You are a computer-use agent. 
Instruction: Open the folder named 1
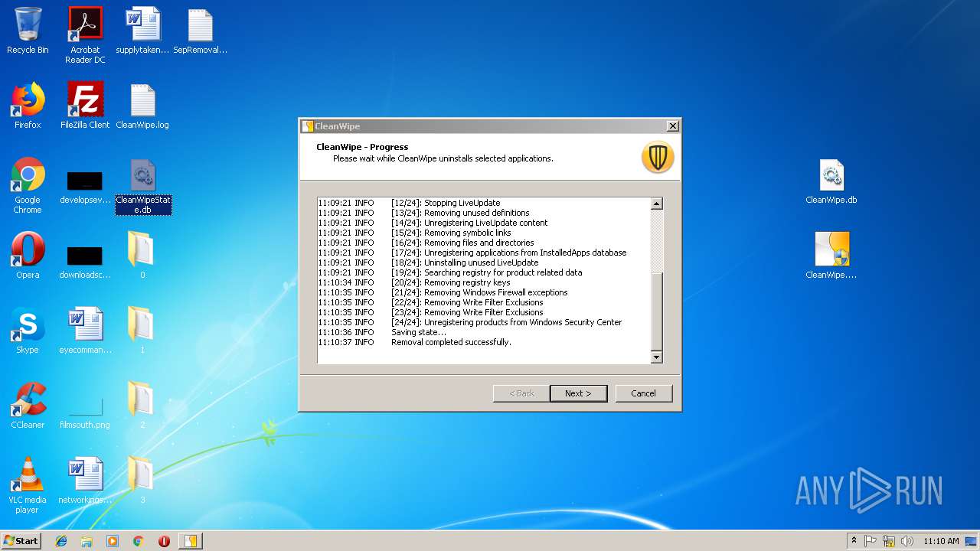pos(142,331)
